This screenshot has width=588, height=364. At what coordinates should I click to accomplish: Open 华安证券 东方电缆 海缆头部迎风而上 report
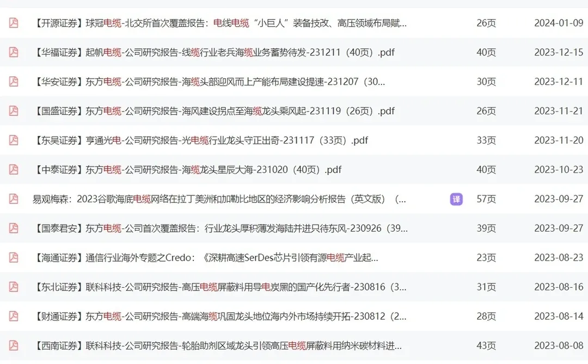tap(209, 82)
